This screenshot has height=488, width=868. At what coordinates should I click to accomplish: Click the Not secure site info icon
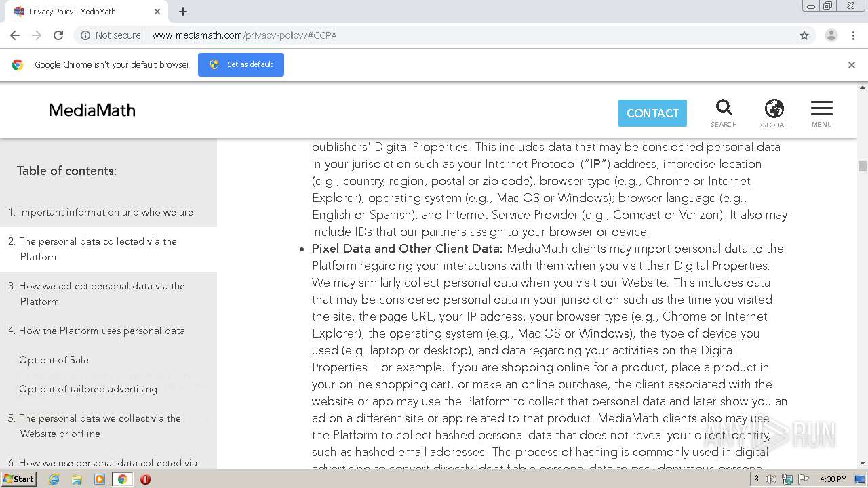85,35
